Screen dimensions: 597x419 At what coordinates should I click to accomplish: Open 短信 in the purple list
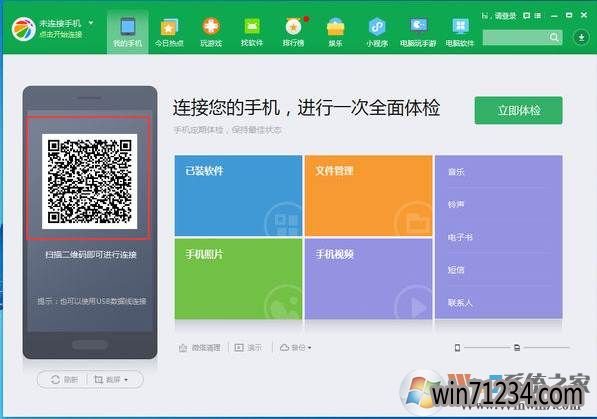[456, 270]
